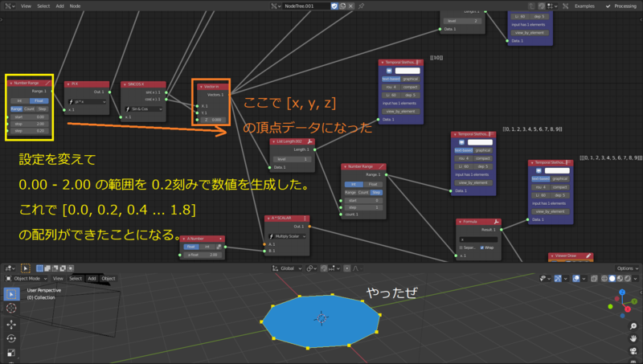Screen dimensions: 643x364
Task: Open the viewport Add menu
Action: [x=92, y=279]
